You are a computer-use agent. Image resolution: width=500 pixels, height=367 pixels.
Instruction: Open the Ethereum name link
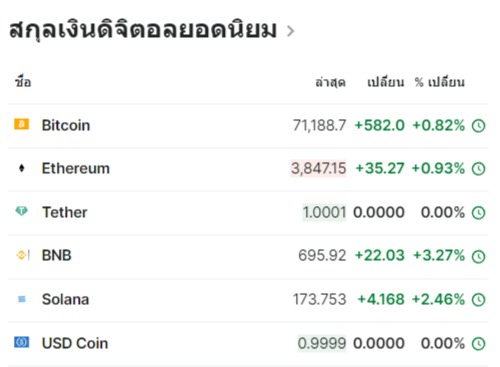pyautogui.click(x=76, y=168)
